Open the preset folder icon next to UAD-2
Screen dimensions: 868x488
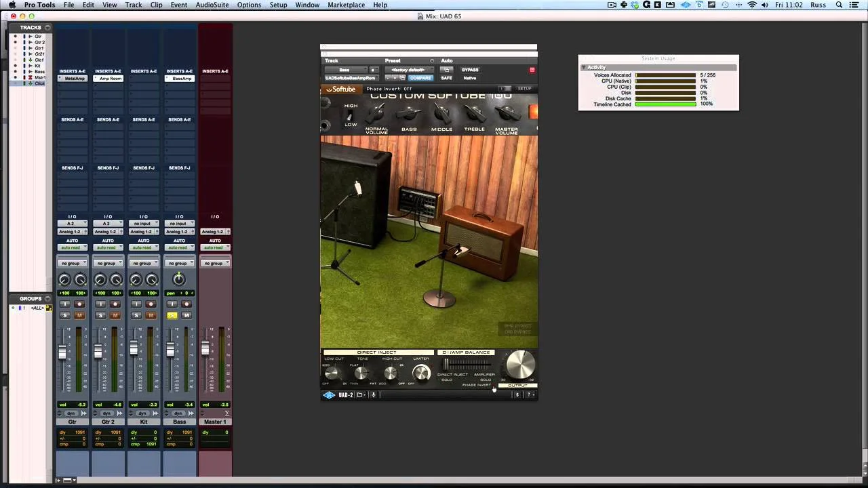(x=359, y=394)
